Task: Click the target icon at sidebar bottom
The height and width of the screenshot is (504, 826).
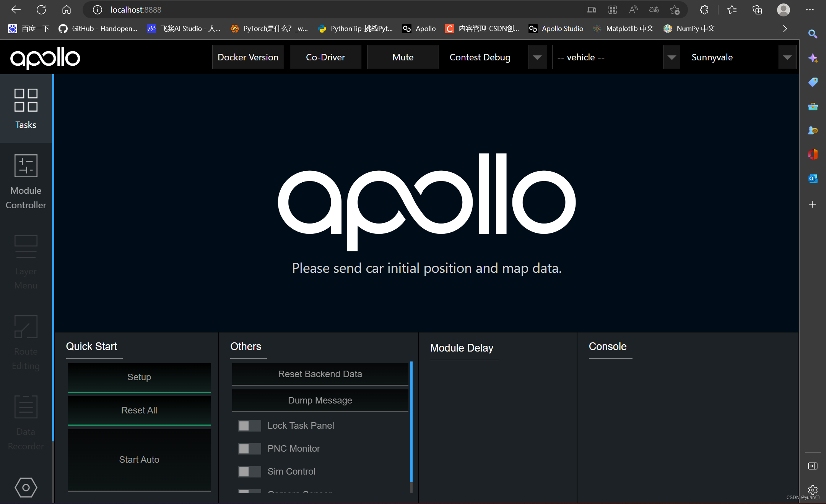Action: point(26,488)
